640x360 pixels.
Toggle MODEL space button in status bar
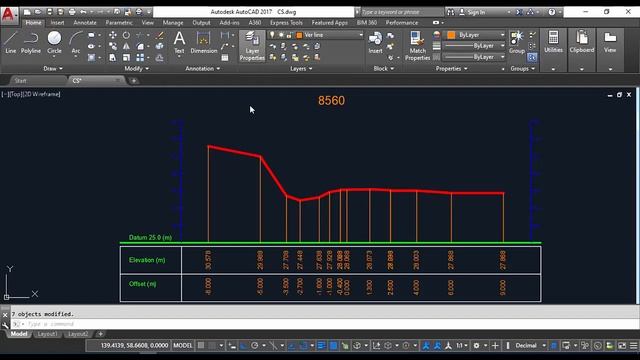coord(182,345)
